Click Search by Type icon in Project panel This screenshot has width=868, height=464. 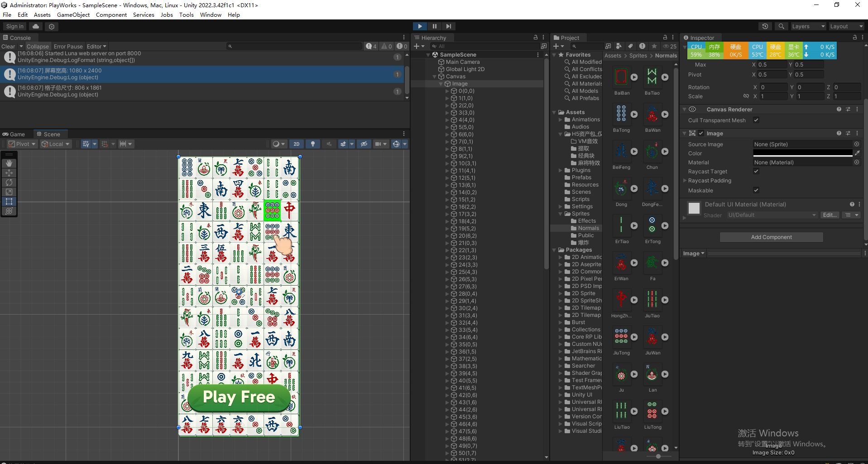coord(619,46)
